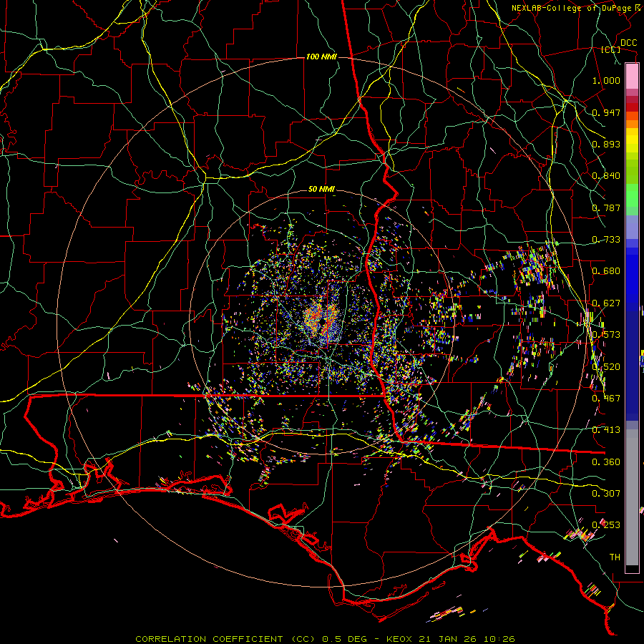Image resolution: width=644 pixels, height=644 pixels.
Task: Click the 50 NMI range ring label
Action: [321, 190]
